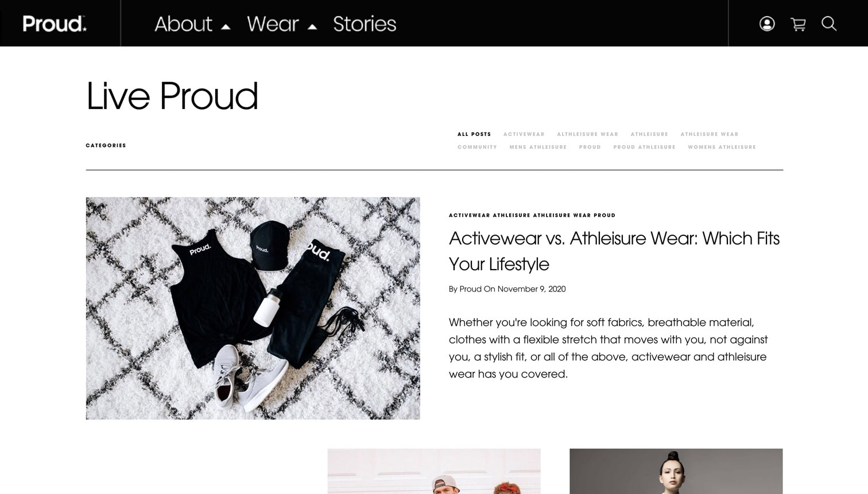Filter posts by Activewear category
The width and height of the screenshot is (868, 494).
[524, 134]
